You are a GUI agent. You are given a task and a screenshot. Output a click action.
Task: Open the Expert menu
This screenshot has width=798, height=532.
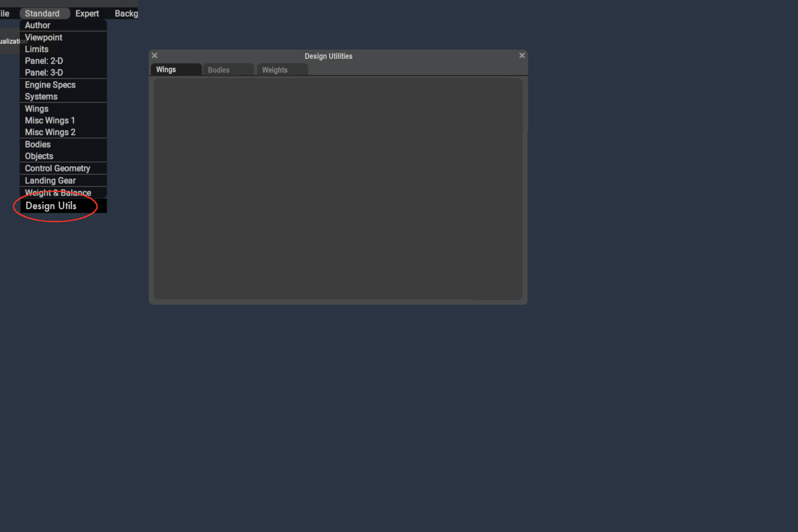[x=87, y=13]
